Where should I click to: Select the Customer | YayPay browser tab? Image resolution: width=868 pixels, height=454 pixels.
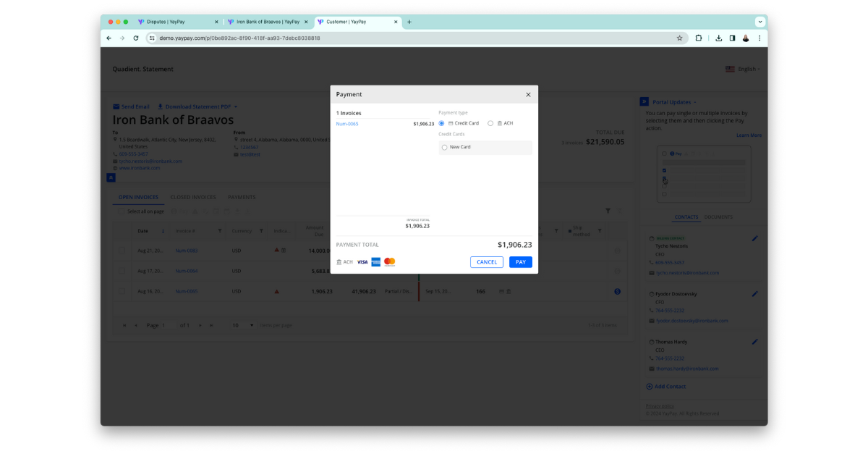pos(357,22)
